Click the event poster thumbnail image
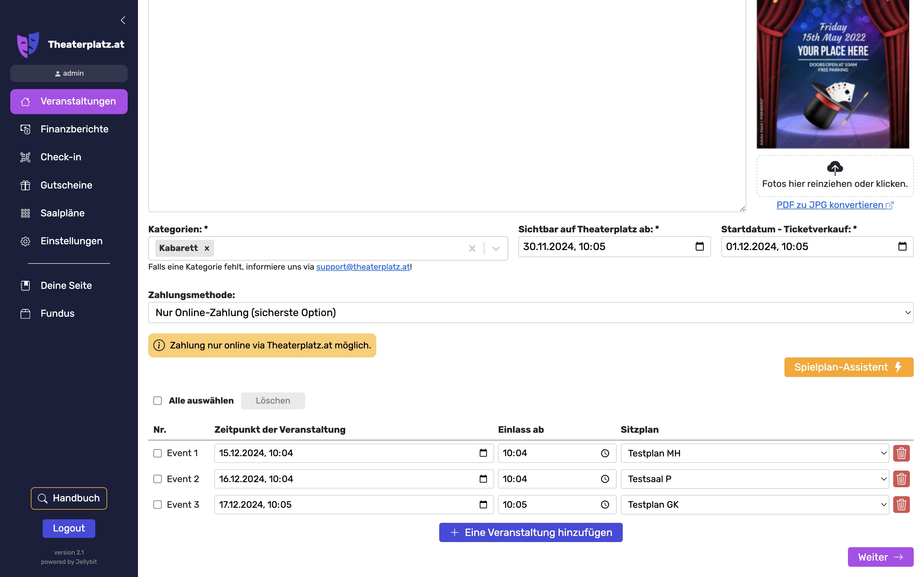The width and height of the screenshot is (924, 577). pyautogui.click(x=832, y=74)
